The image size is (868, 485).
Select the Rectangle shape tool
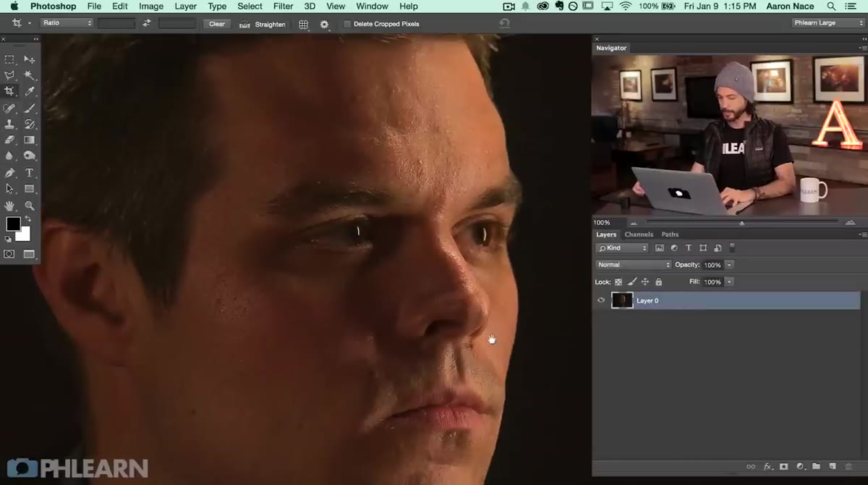pos(30,189)
